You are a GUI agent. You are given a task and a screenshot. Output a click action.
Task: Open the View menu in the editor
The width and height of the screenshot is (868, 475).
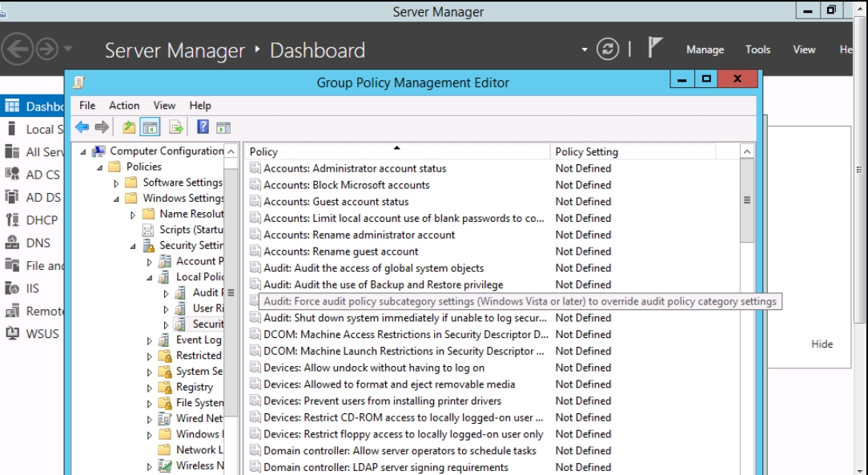[164, 106]
